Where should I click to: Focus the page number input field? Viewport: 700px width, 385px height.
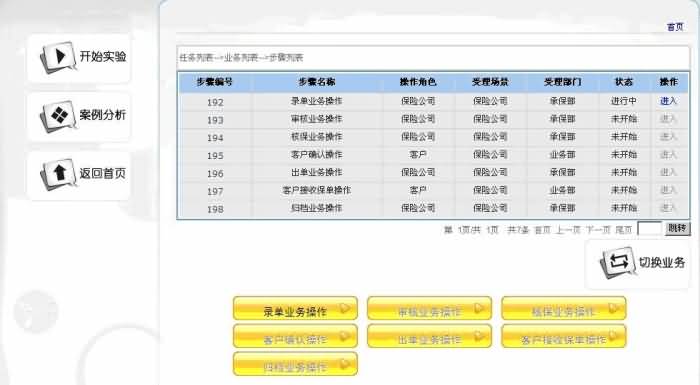pyautogui.click(x=650, y=229)
